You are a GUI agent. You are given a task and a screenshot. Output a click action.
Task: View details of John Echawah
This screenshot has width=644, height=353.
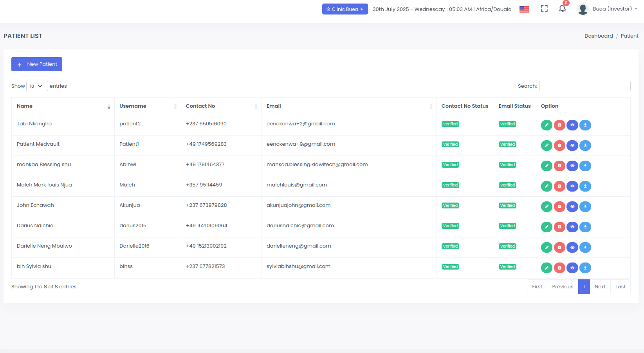[572, 206]
